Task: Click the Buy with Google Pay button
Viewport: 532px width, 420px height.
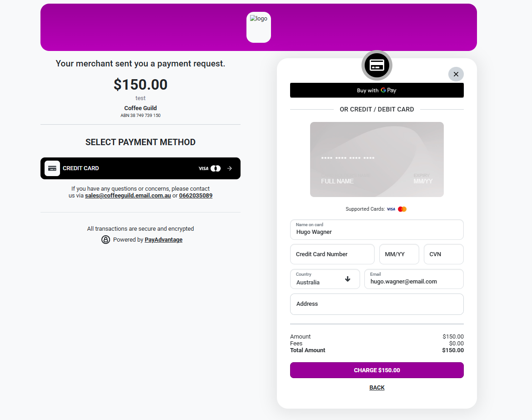Action: (376, 90)
